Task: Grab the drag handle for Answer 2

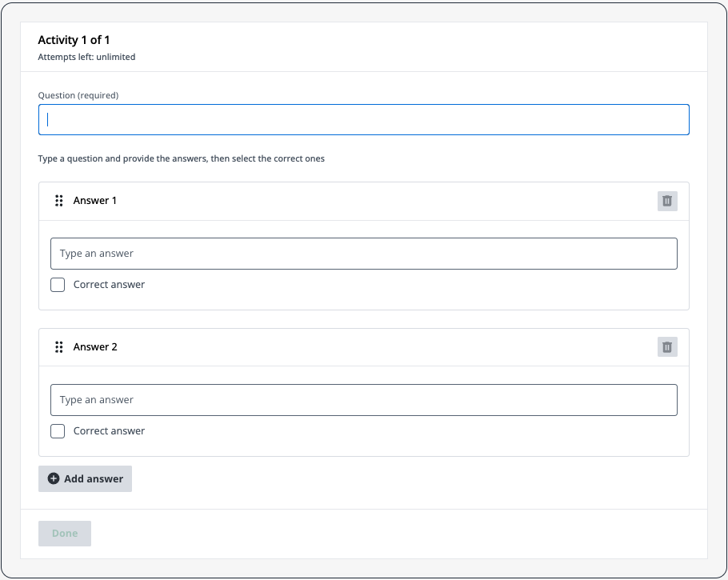Action: coord(58,347)
